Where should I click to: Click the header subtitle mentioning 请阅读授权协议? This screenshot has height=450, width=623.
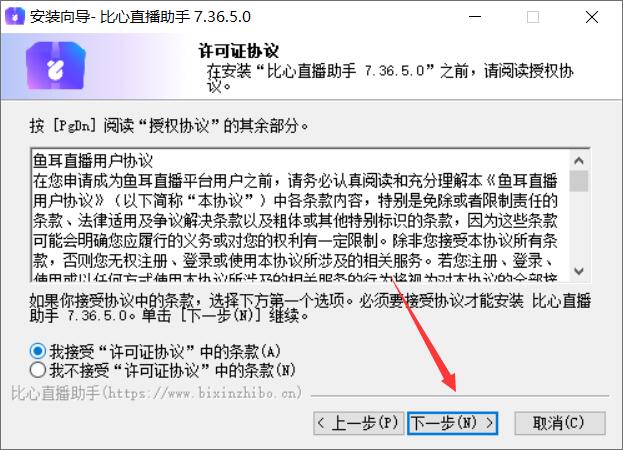[389, 78]
